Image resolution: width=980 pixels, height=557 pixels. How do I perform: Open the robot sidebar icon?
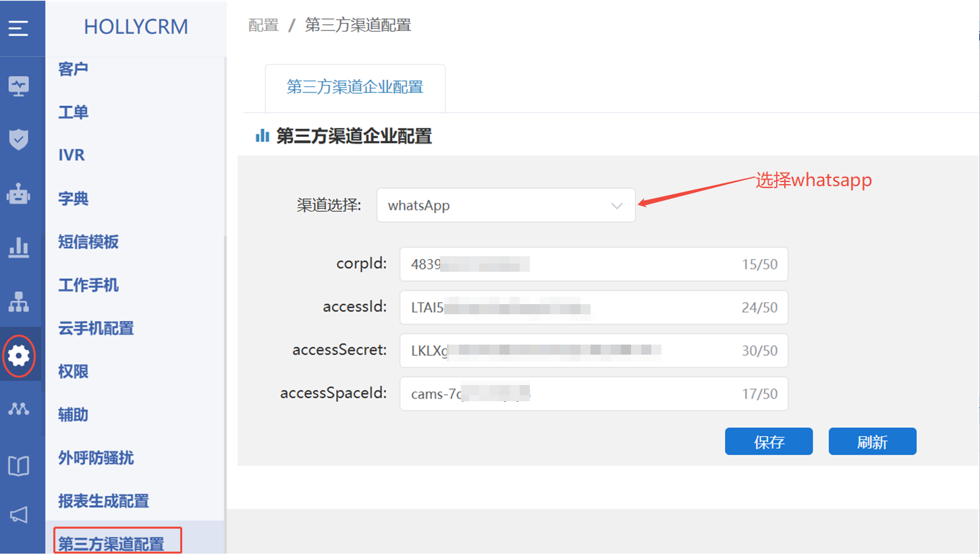click(18, 195)
